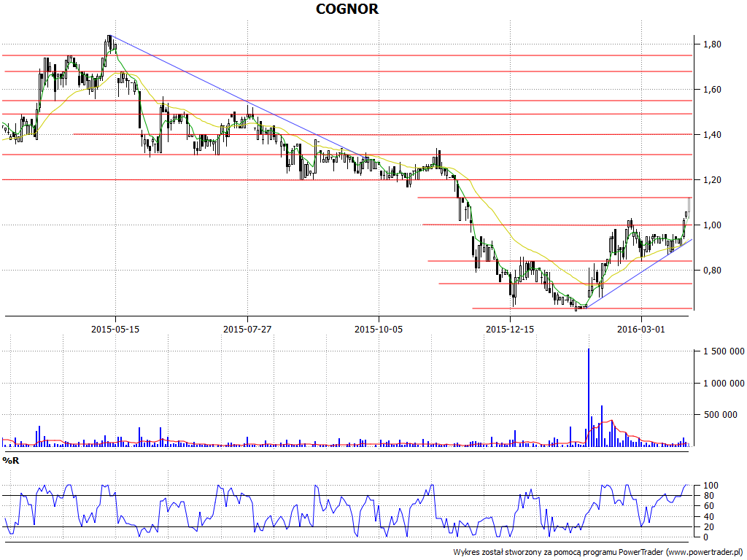747x560 pixels.
Task: Click the tallest volume spike bar
Action: 589,397
